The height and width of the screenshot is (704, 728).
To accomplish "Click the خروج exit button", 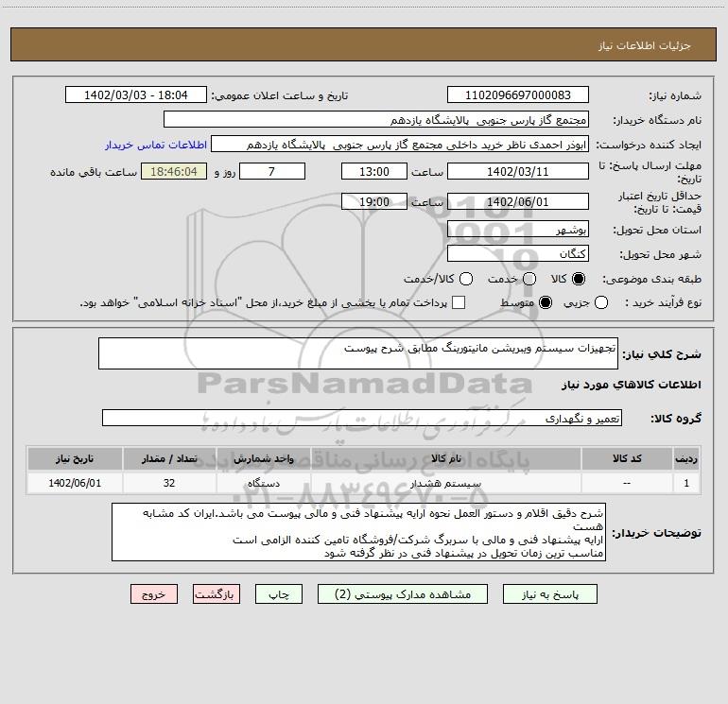I will 154,594.
